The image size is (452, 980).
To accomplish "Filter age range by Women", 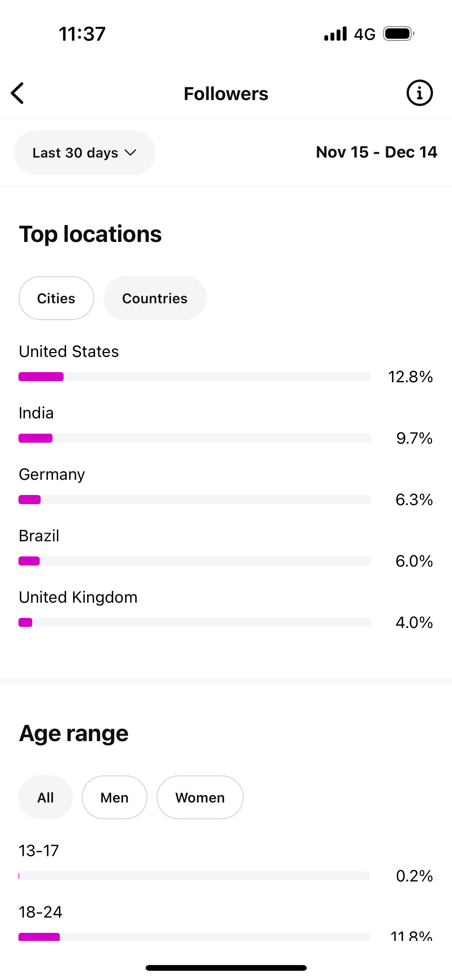I will [x=200, y=797].
